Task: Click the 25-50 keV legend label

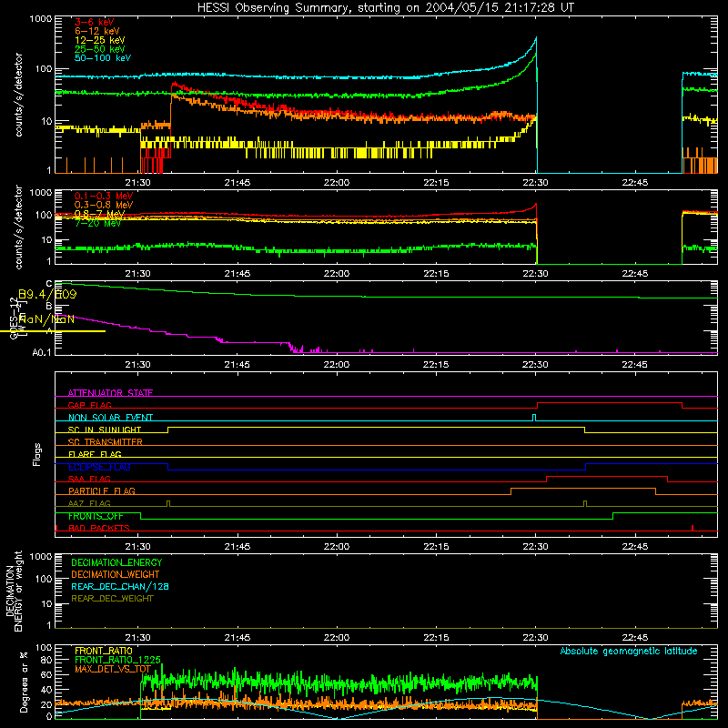Action: [100, 49]
